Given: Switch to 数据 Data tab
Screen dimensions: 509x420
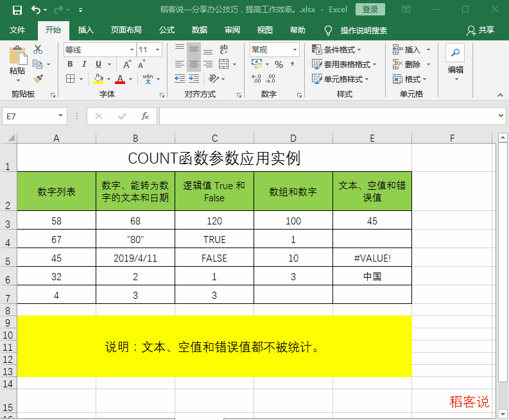Looking at the screenshot, I should (x=200, y=30).
